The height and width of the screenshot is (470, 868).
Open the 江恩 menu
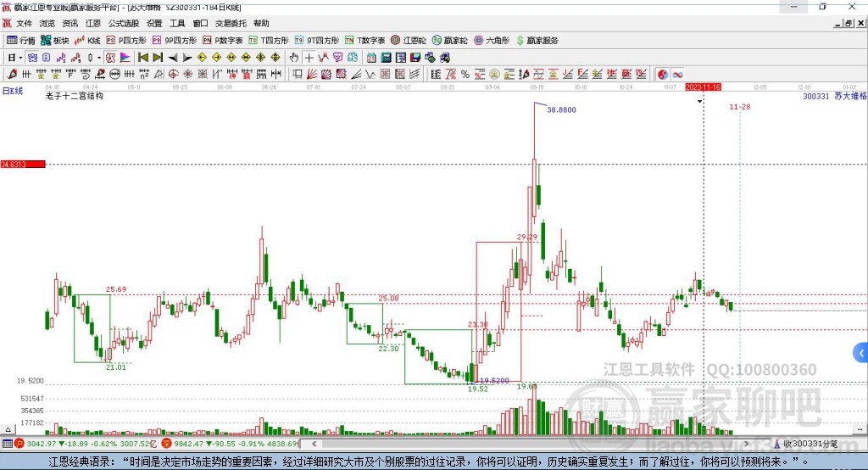pos(93,23)
